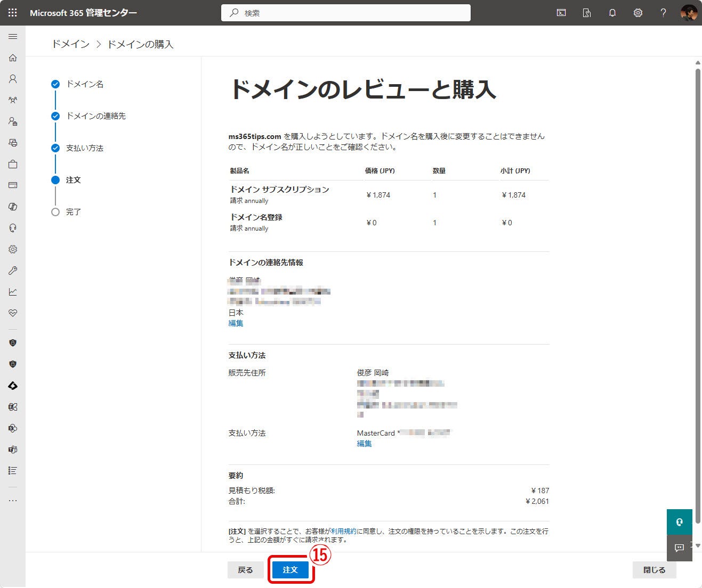The height and width of the screenshot is (588, 702).
Task: Click ドメイン名登録 product row name
Action: pyautogui.click(x=256, y=217)
